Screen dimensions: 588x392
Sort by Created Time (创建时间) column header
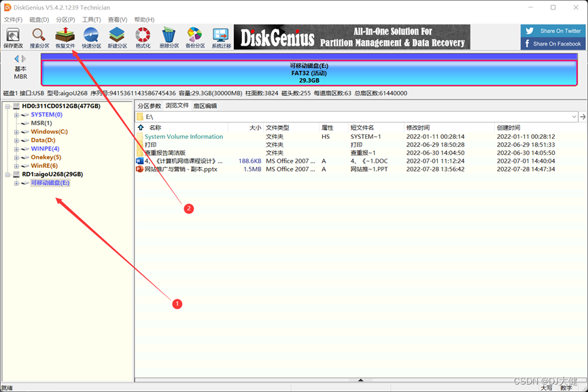click(x=508, y=128)
